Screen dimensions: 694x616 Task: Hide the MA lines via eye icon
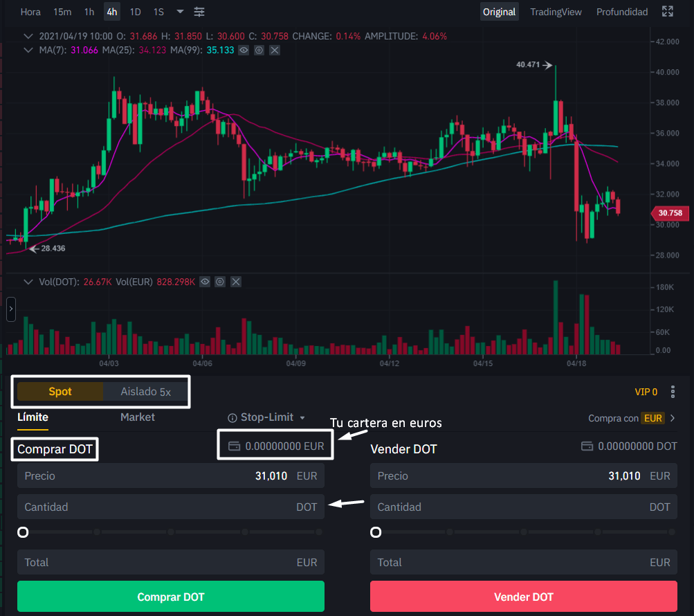pos(244,50)
